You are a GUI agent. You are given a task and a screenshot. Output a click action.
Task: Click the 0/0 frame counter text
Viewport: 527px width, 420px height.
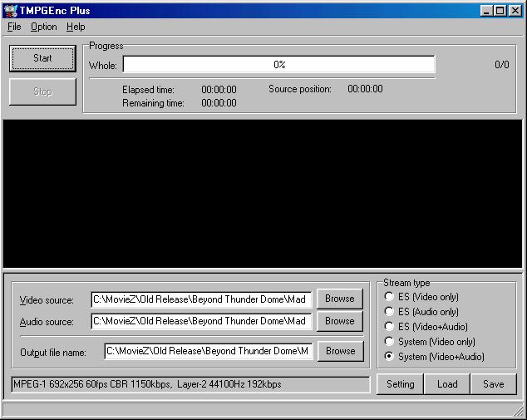[502, 65]
